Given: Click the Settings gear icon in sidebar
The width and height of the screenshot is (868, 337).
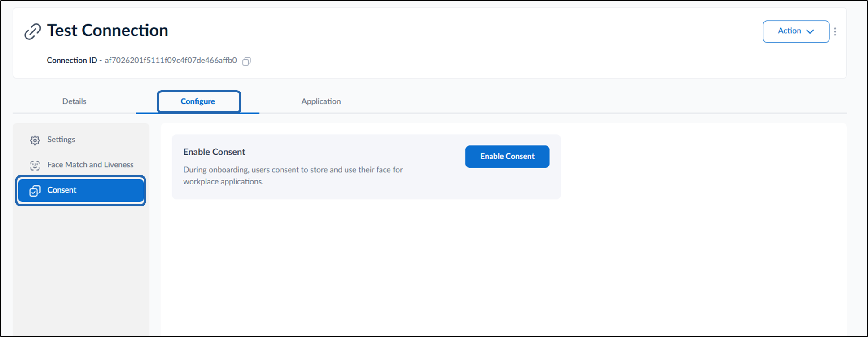Looking at the screenshot, I should pos(35,140).
